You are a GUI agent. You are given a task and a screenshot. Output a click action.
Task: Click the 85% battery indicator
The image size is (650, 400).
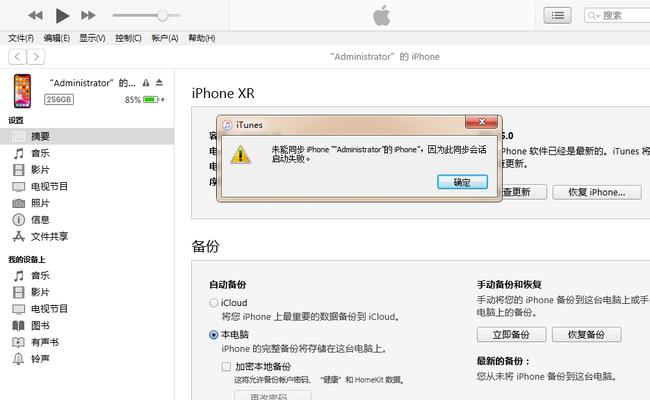click(x=145, y=99)
